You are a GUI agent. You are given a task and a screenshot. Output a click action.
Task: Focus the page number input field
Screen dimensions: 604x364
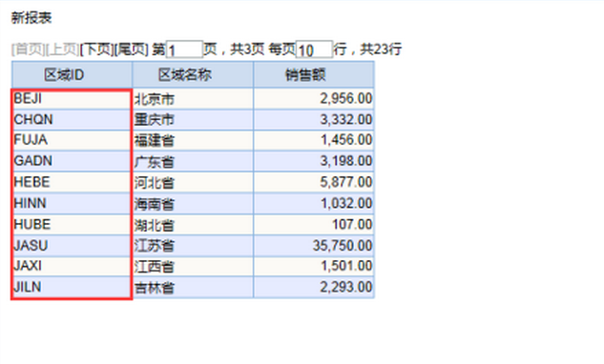pos(184,50)
